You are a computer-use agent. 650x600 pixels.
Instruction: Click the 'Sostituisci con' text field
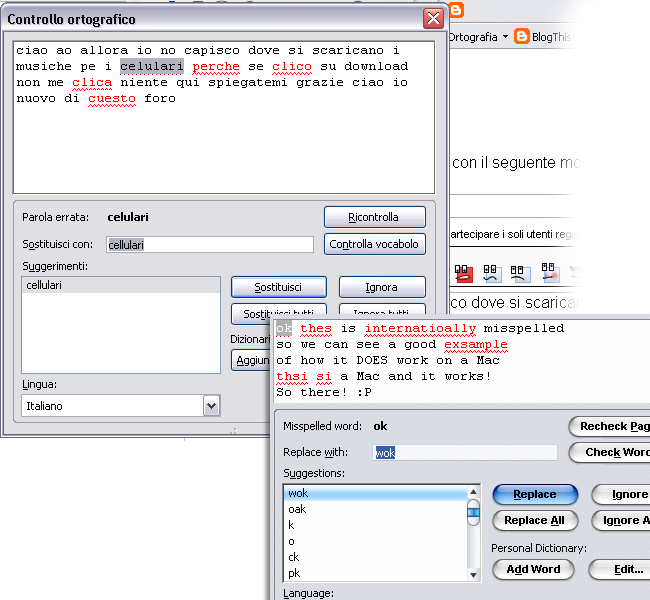(x=208, y=245)
